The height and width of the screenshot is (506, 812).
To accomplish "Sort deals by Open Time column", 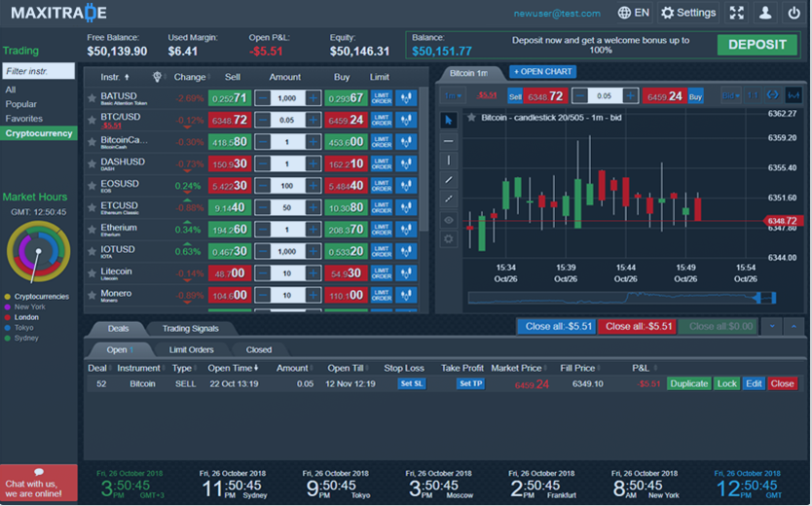I will point(233,368).
